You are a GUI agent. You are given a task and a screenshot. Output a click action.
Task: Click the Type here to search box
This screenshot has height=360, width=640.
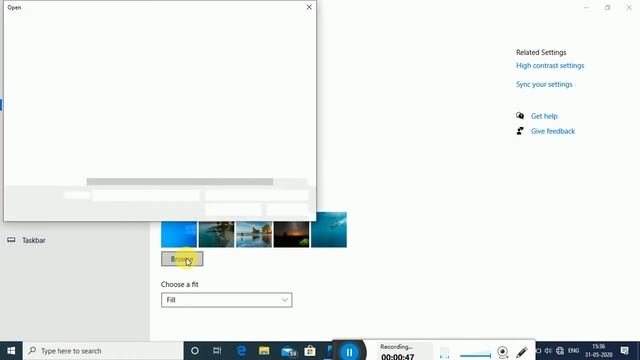coord(103,351)
